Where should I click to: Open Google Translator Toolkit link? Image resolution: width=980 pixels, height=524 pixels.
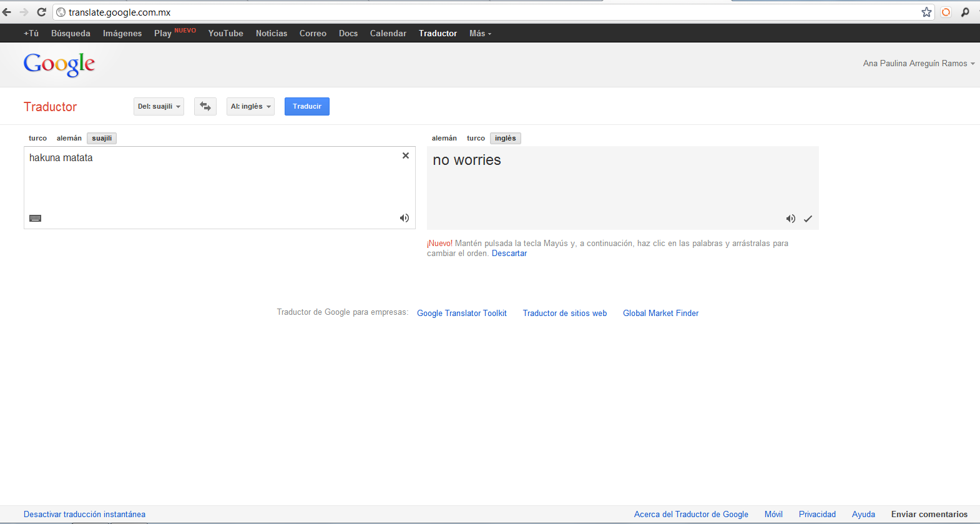[462, 314]
